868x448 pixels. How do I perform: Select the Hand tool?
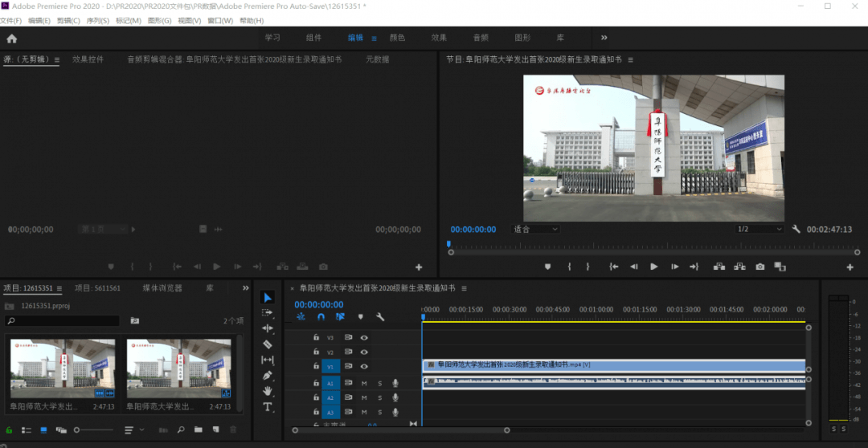268,391
